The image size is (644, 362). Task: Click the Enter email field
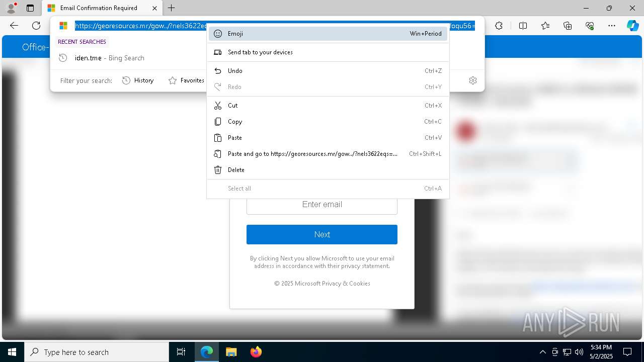[322, 205]
